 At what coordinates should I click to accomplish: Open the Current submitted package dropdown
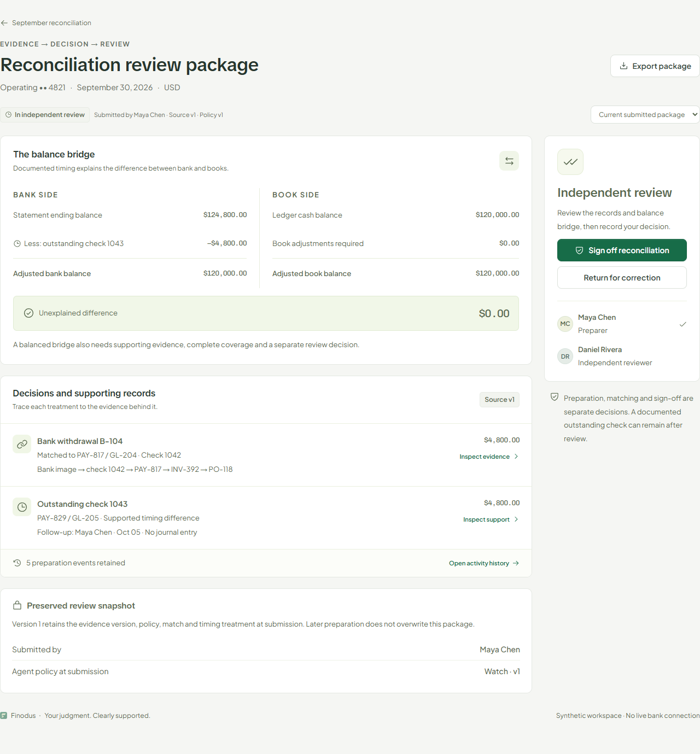point(645,115)
